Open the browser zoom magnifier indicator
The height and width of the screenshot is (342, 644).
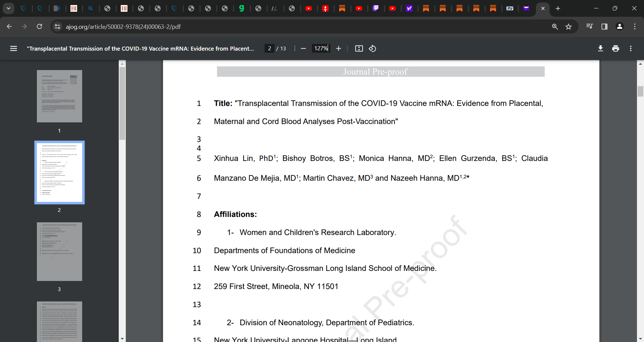tap(555, 26)
